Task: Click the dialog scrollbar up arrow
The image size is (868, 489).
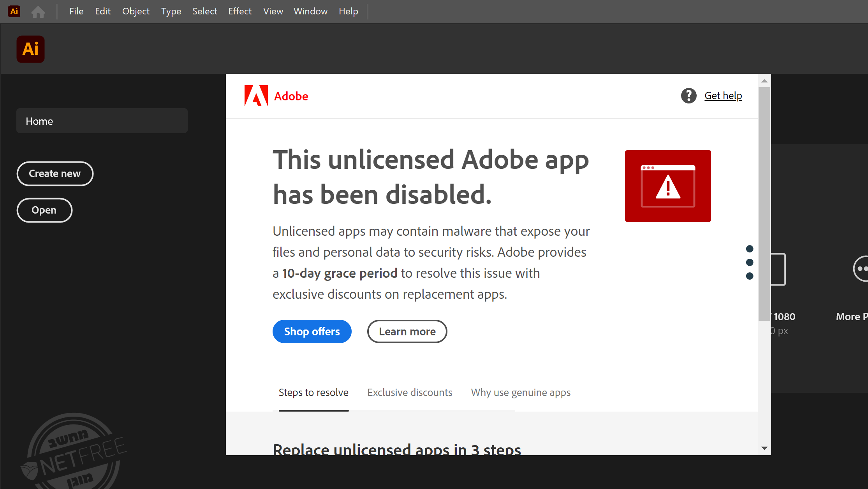Action: [764, 81]
